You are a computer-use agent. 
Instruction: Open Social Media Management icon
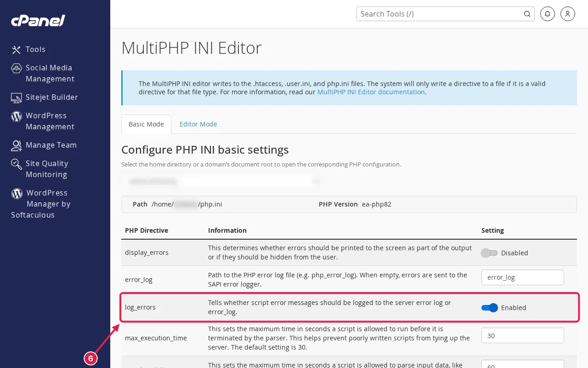(17, 68)
